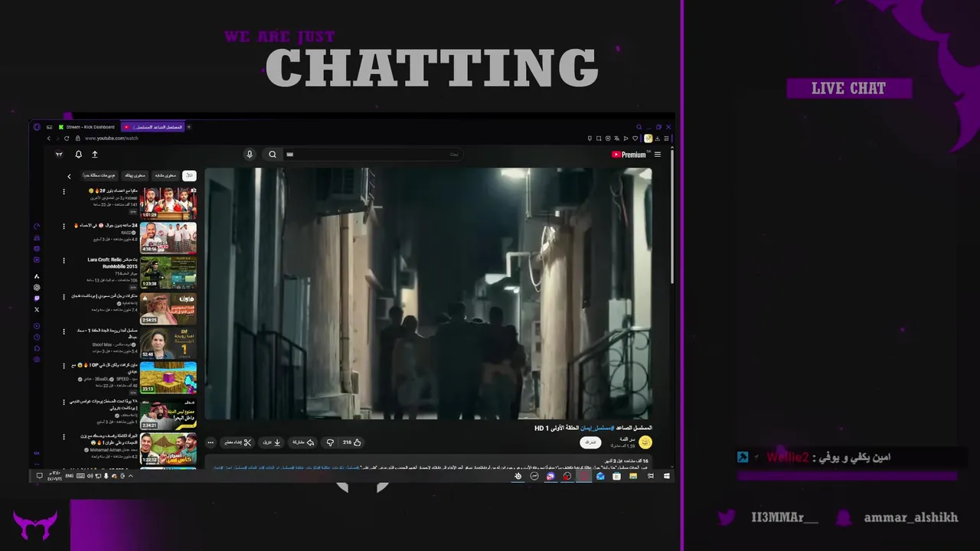Open options for '24 ساعة' video
The width and height of the screenshot is (980, 551).
click(x=64, y=227)
